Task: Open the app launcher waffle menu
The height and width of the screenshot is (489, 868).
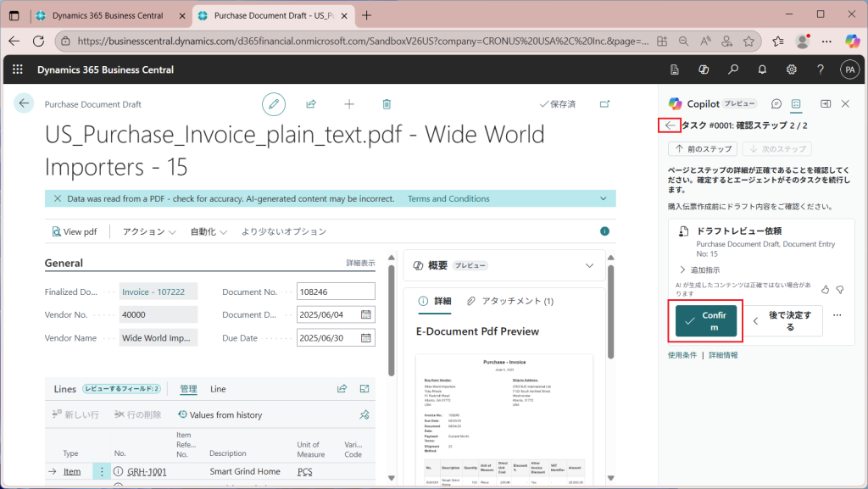Action: [18, 69]
